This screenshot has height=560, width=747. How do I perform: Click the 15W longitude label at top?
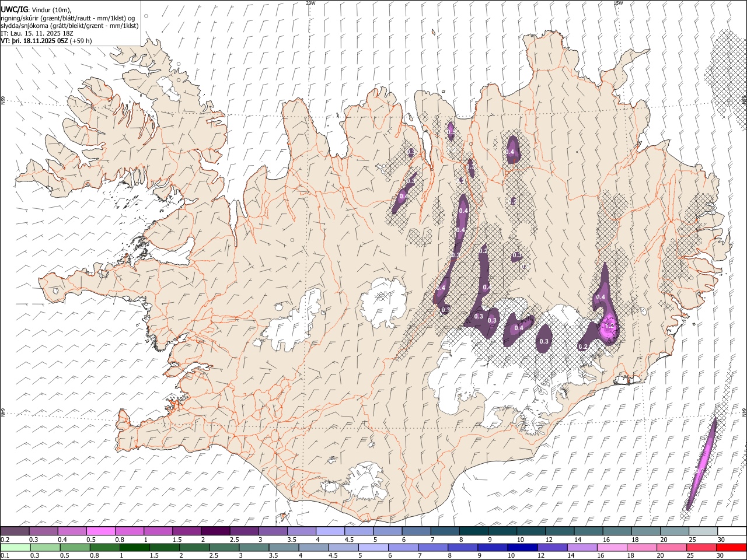(x=618, y=3)
